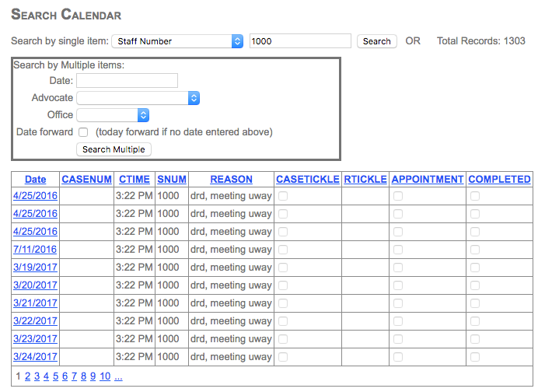Click the Search button
The image size is (552, 392).
click(x=376, y=41)
